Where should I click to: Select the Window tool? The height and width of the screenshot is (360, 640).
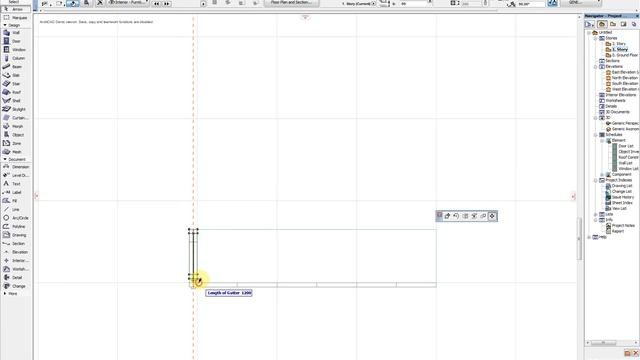(x=16, y=50)
